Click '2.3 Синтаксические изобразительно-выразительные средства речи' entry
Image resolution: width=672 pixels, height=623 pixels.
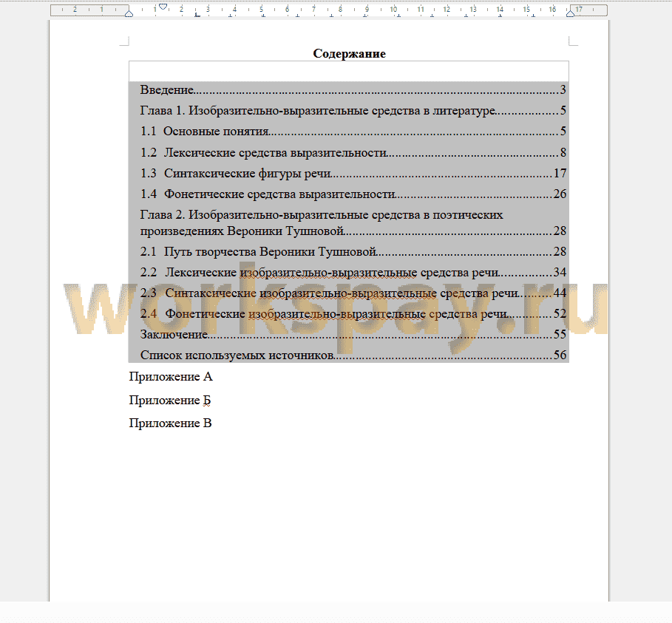(x=353, y=293)
